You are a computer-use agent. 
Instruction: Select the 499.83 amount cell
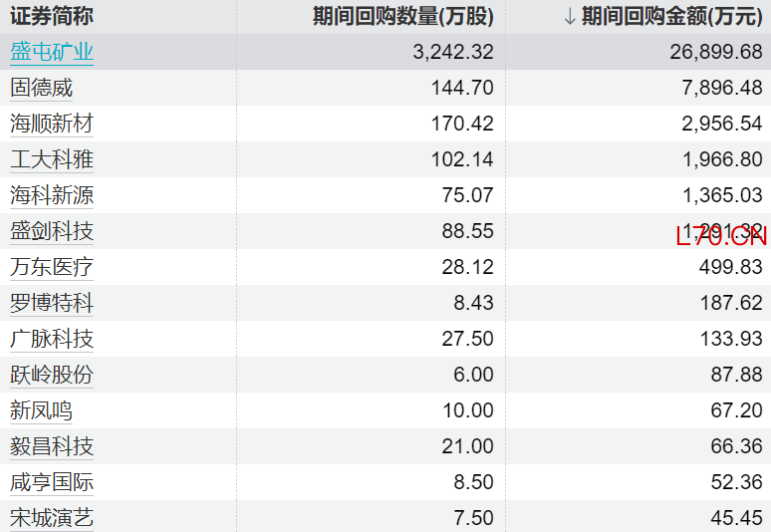730,267
